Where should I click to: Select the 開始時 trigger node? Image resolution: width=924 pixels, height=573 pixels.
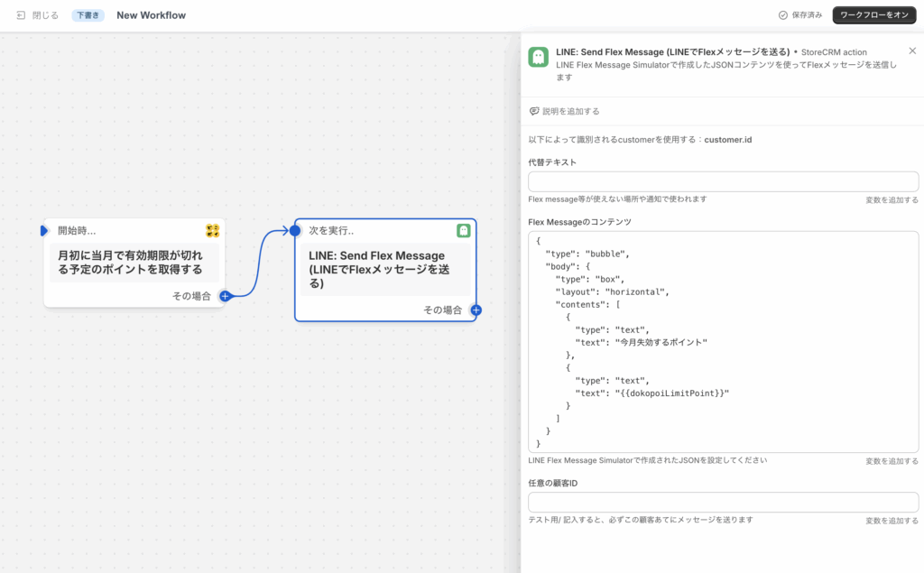coord(134,263)
